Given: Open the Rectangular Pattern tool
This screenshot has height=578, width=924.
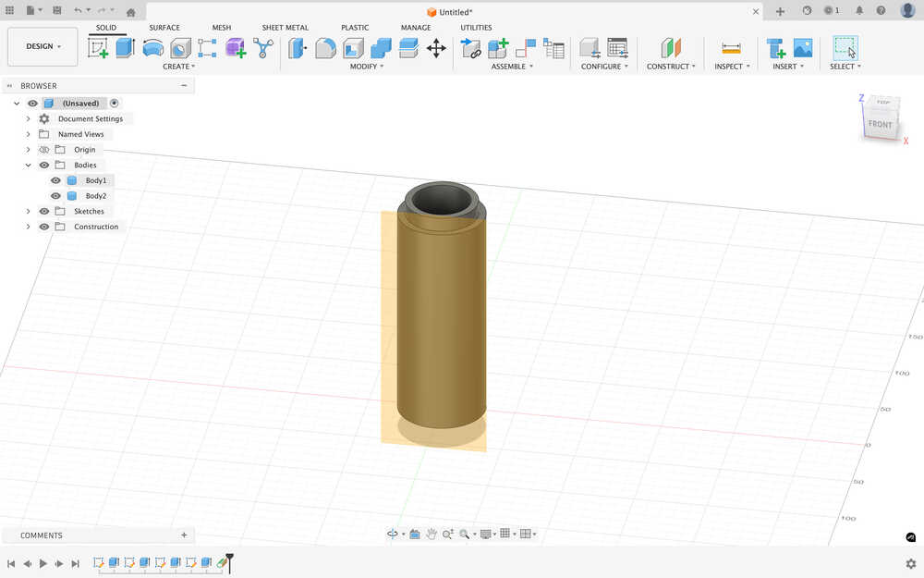Looking at the screenshot, I should click(207, 48).
